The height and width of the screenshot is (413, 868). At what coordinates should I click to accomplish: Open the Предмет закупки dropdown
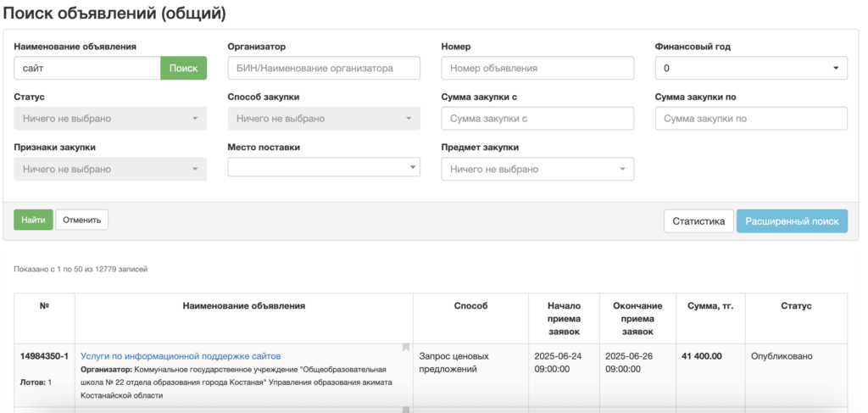coord(537,170)
